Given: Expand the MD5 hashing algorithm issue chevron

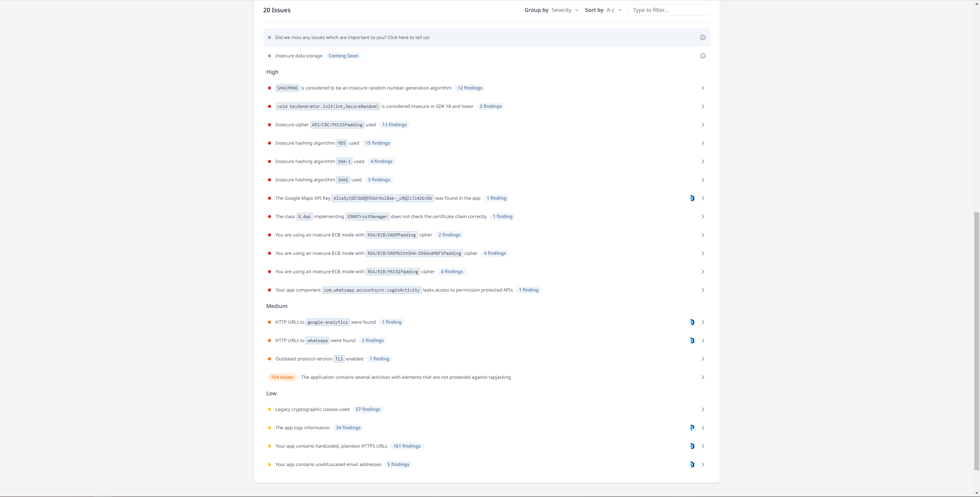Looking at the screenshot, I should tap(702, 143).
